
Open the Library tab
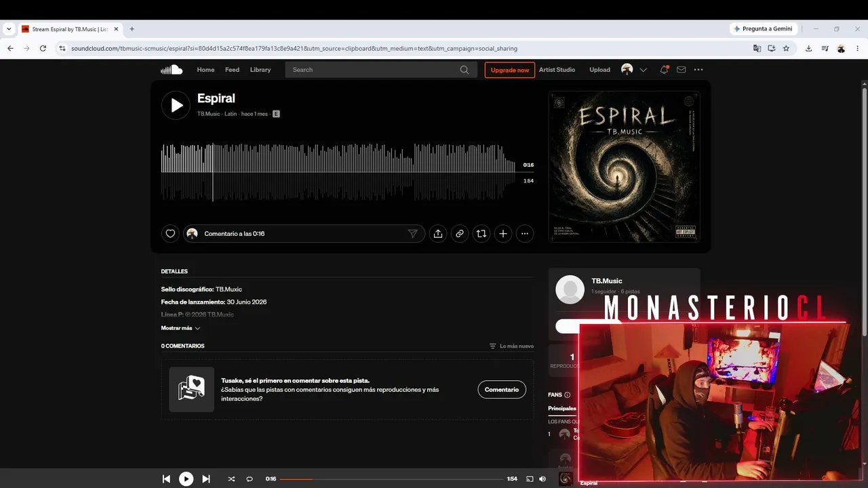tap(260, 70)
